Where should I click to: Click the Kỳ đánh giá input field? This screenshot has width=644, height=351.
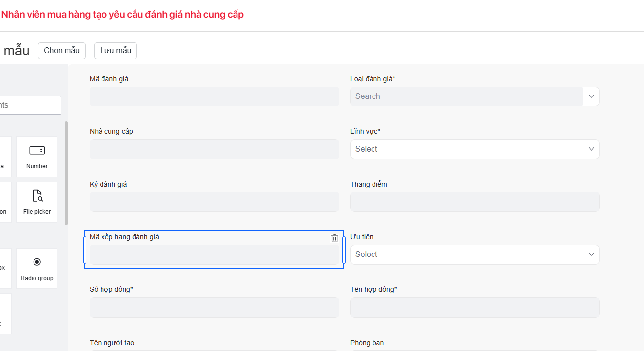[x=214, y=202]
